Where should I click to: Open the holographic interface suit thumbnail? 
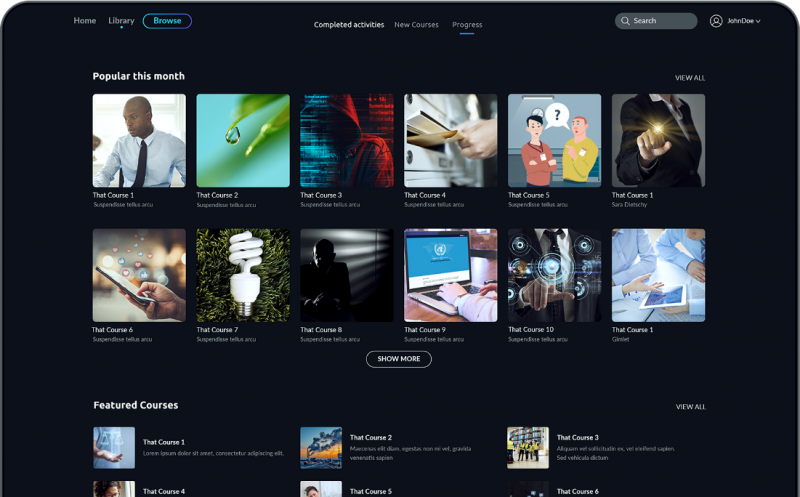pyautogui.click(x=555, y=275)
